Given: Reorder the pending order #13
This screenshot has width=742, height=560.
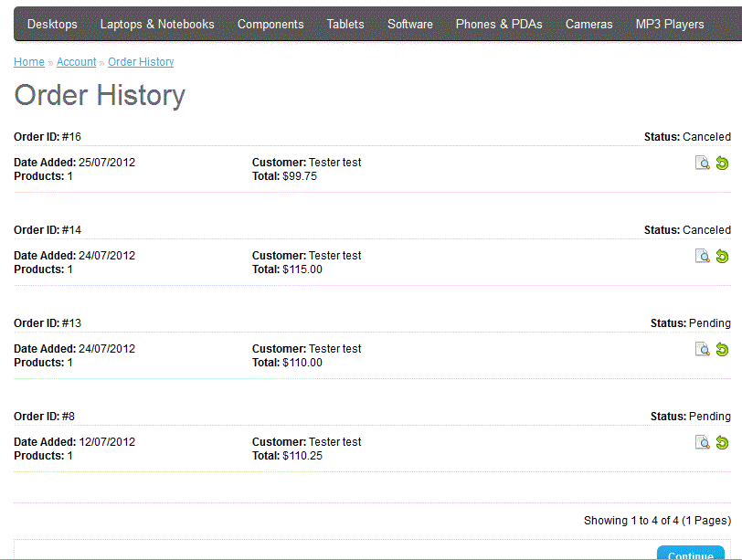Looking at the screenshot, I should pyautogui.click(x=722, y=350).
